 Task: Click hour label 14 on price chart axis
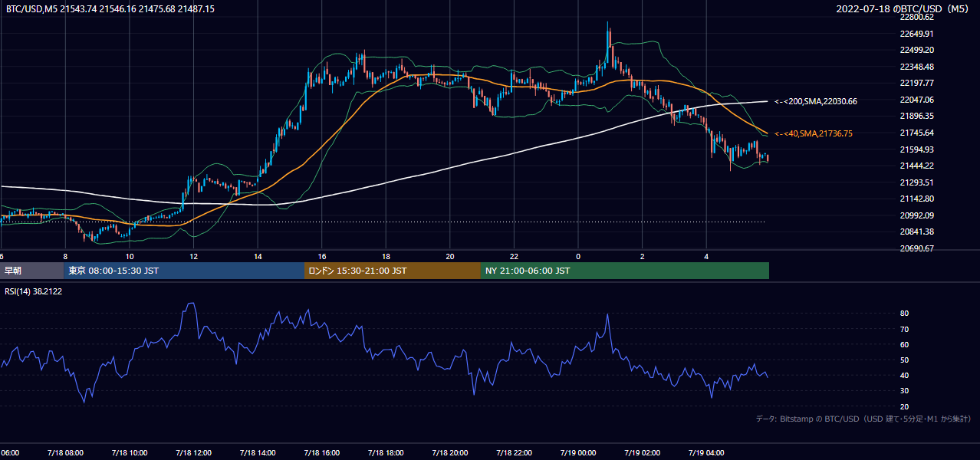click(x=258, y=256)
